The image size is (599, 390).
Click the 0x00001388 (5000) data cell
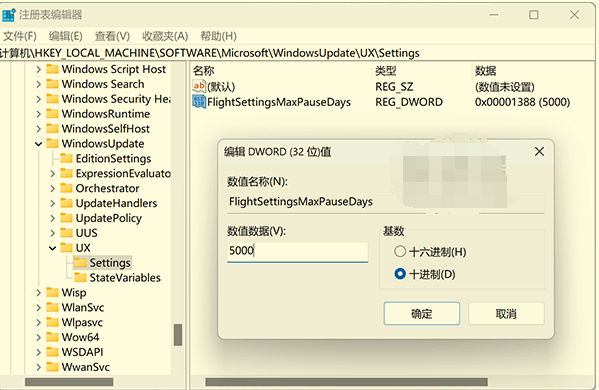pos(522,102)
